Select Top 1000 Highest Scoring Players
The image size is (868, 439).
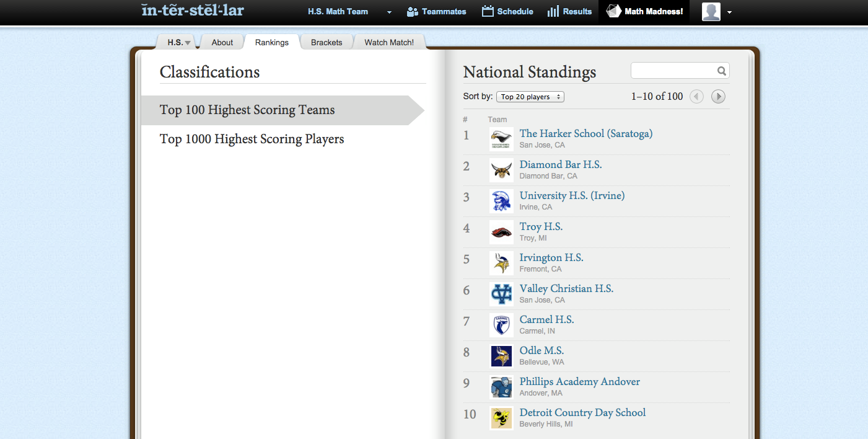pyautogui.click(x=252, y=139)
